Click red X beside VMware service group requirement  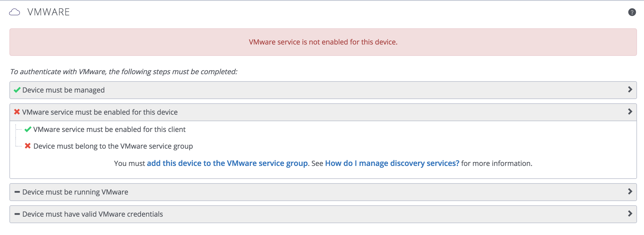[x=27, y=146]
